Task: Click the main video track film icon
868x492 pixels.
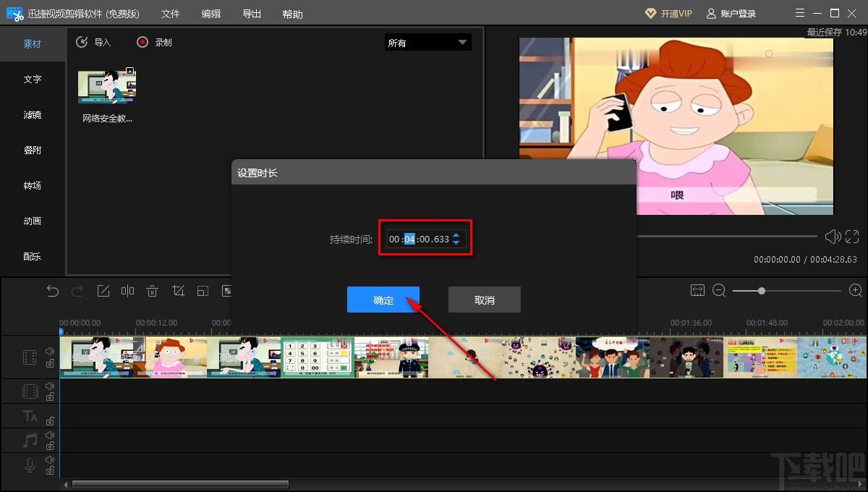Action: click(30, 357)
